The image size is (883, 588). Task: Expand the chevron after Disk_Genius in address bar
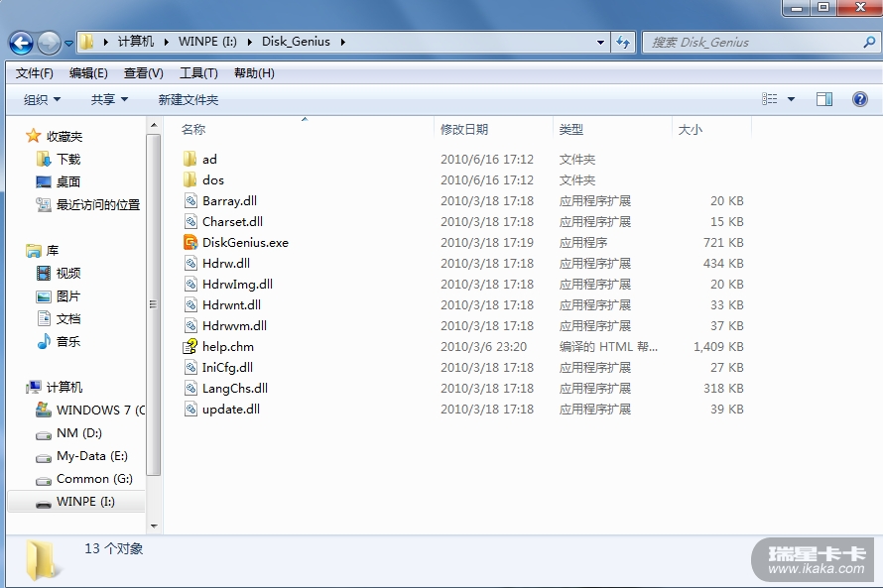click(342, 42)
